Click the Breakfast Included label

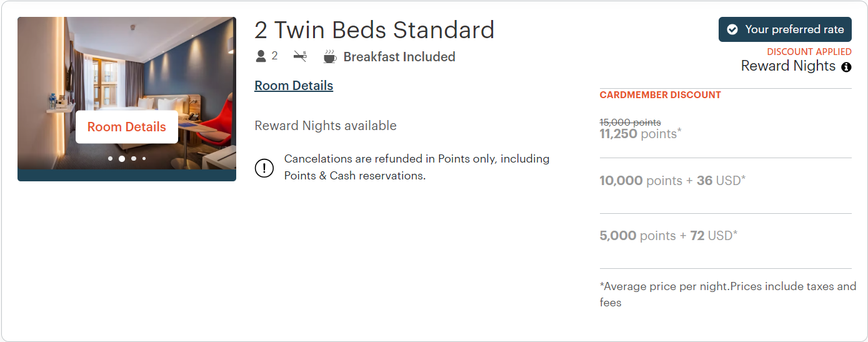399,57
